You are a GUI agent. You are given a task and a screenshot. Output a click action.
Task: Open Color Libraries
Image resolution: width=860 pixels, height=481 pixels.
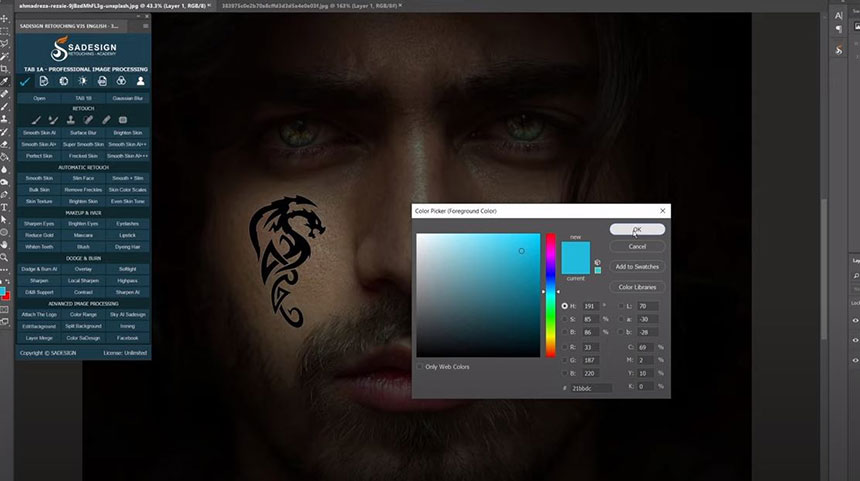637,287
